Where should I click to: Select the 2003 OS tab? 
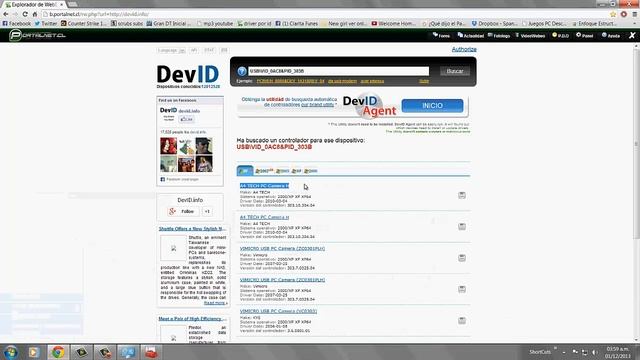click(x=282, y=171)
